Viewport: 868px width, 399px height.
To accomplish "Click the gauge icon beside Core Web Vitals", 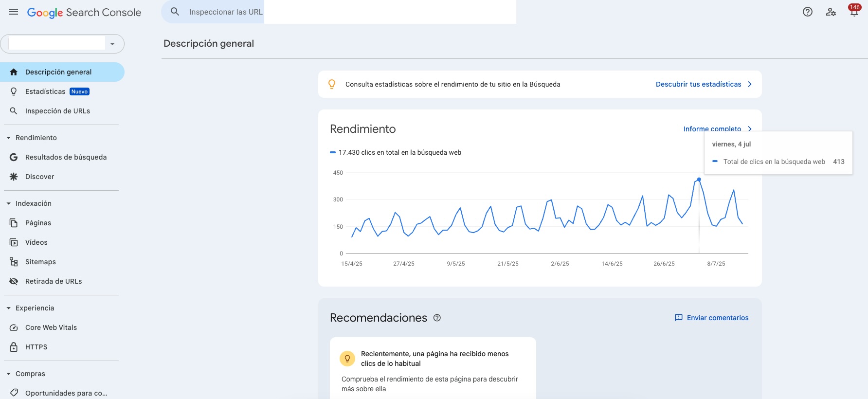I will 14,327.
